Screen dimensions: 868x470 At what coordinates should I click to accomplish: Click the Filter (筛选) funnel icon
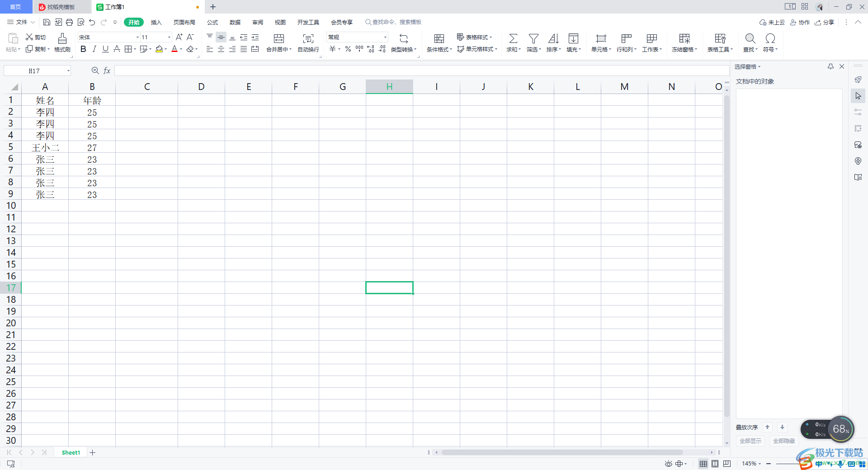[x=533, y=38]
